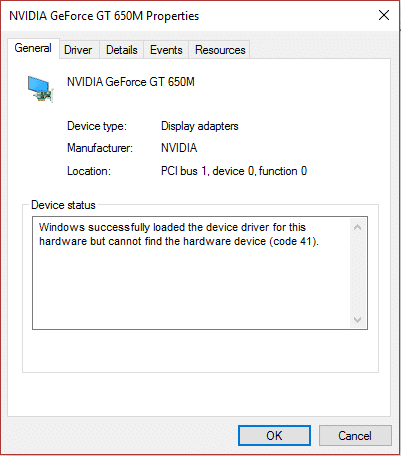
Task: Click the dialog title bar text
Action: [104, 16]
